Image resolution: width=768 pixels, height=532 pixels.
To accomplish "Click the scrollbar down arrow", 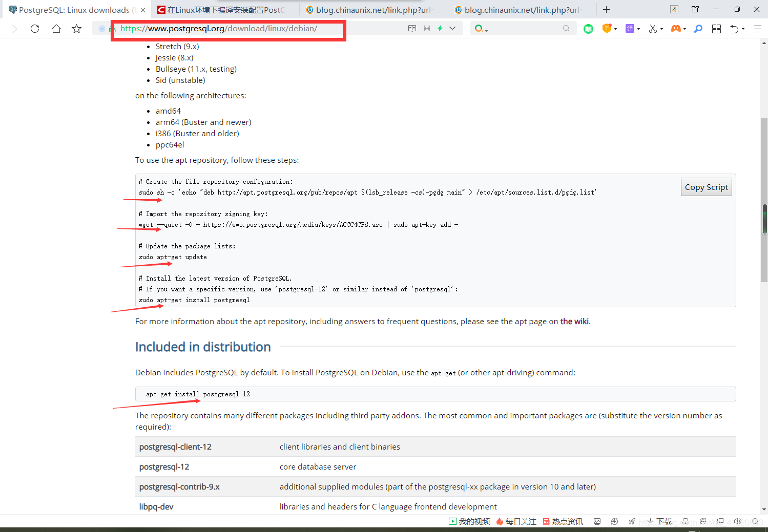I will pos(764,509).
